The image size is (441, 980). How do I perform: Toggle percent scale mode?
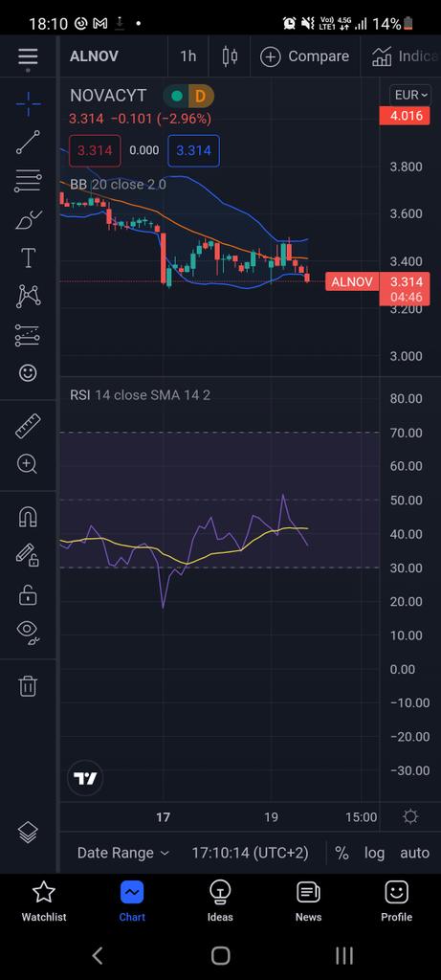(x=342, y=853)
